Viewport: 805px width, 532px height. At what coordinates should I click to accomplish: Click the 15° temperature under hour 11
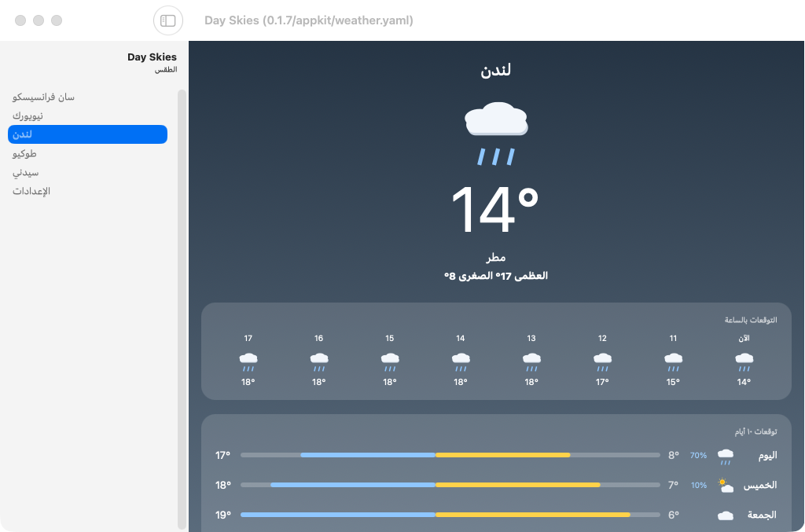(x=673, y=382)
